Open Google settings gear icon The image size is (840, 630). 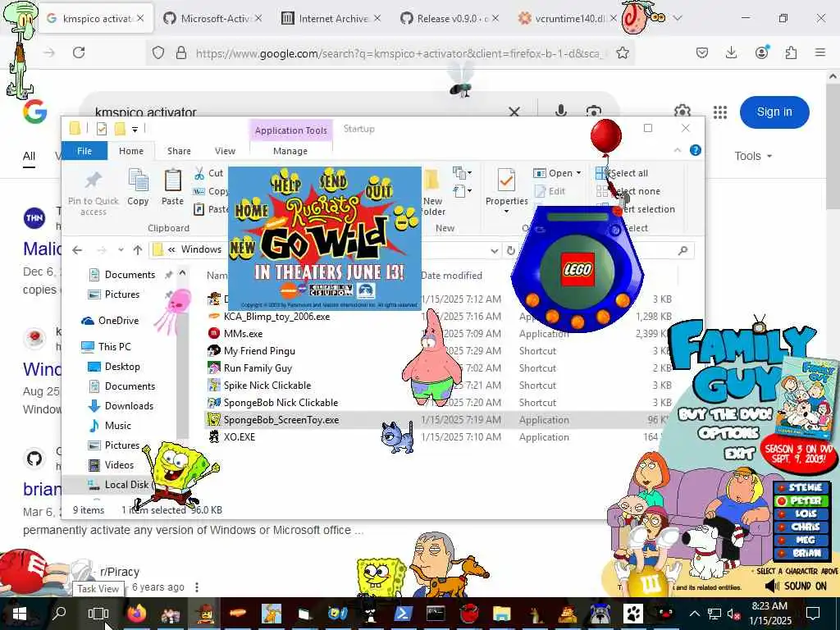682,111
